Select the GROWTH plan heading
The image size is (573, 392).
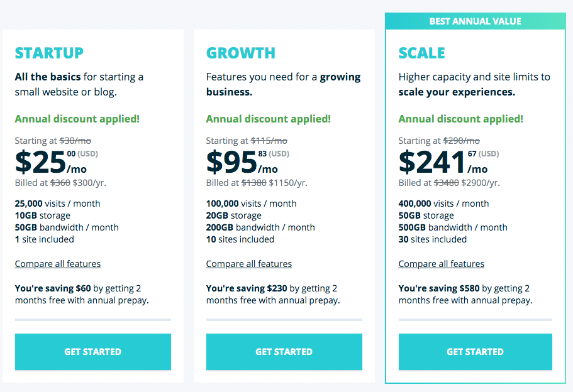241,53
